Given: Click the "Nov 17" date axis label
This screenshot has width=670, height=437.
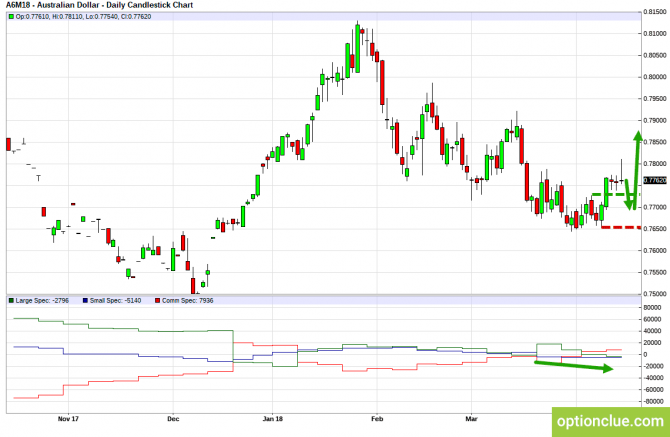Looking at the screenshot, I should click(68, 419).
